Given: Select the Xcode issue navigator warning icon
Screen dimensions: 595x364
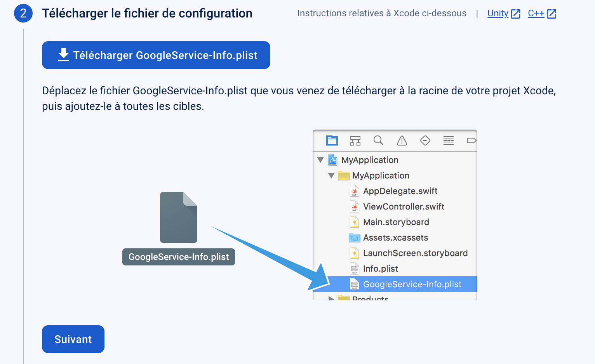Looking at the screenshot, I should tap(402, 140).
